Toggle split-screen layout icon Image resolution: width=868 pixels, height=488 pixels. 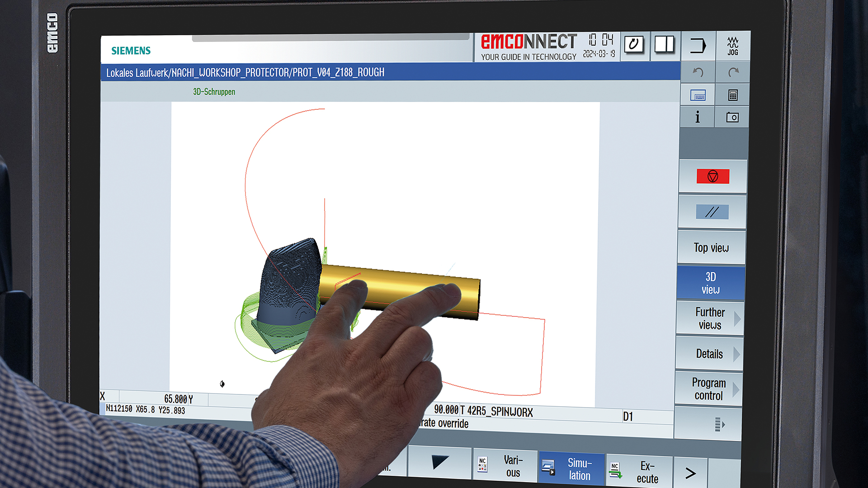click(x=664, y=45)
